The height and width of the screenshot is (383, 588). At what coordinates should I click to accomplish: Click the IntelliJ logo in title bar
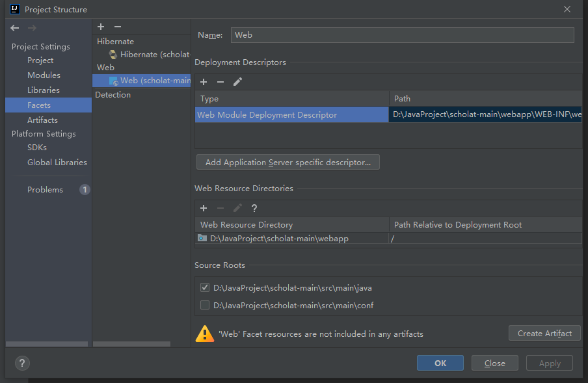(x=14, y=9)
